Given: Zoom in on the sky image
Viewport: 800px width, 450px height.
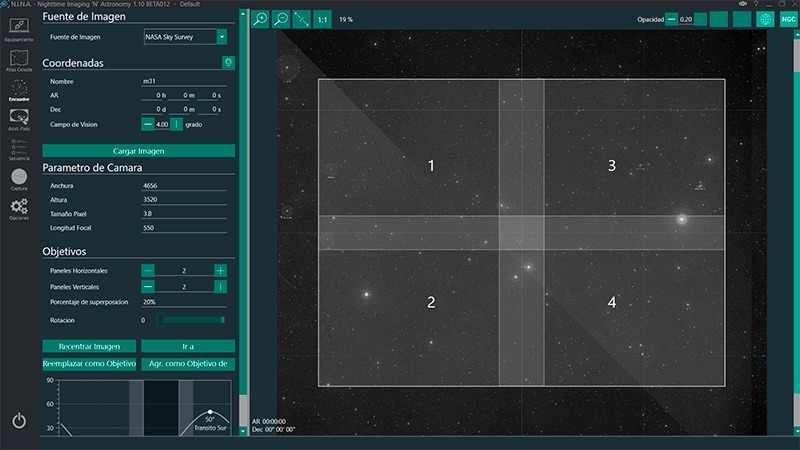Looking at the screenshot, I should tap(260, 19).
